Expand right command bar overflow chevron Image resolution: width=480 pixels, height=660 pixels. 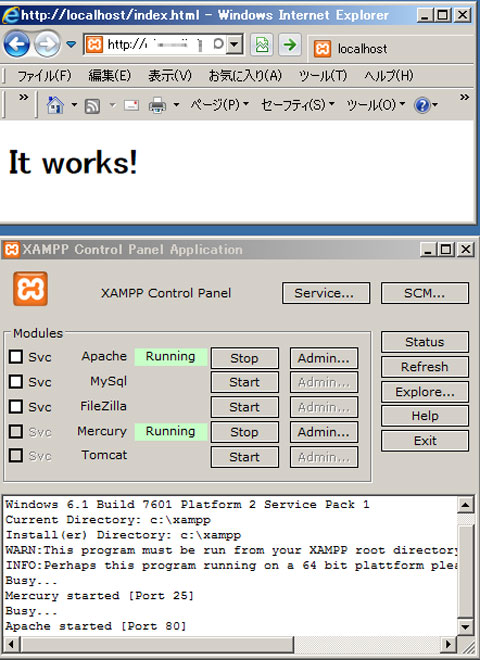(x=464, y=97)
